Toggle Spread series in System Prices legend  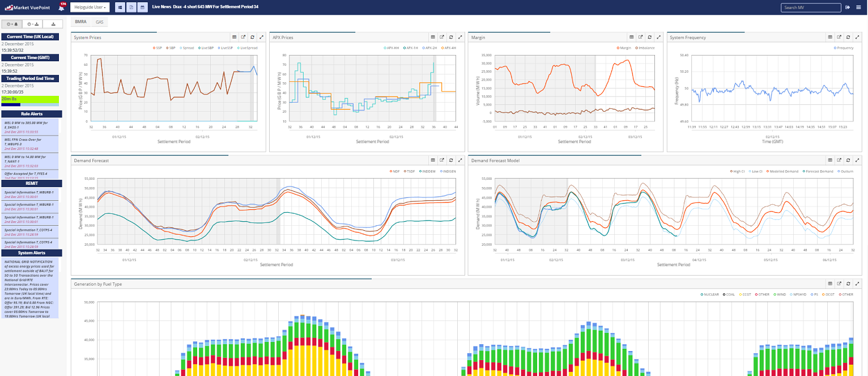coord(186,48)
